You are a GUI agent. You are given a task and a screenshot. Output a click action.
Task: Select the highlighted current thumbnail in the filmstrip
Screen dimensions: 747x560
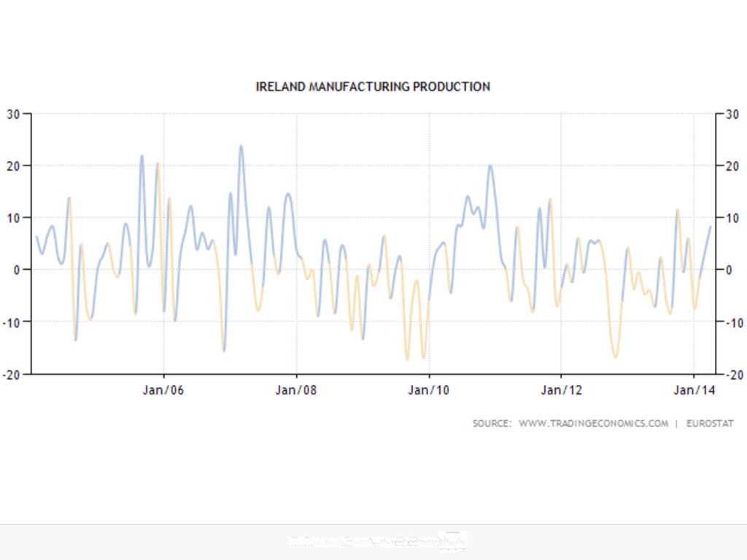coord(453,542)
